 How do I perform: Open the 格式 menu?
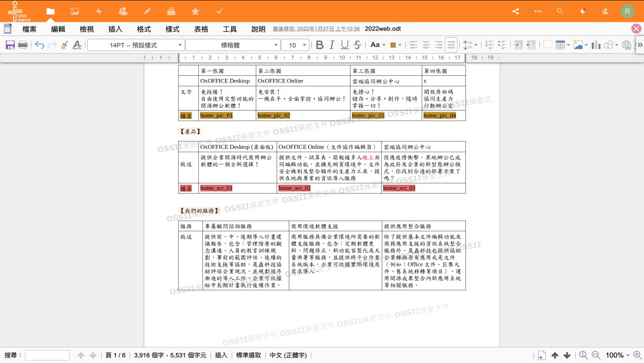click(x=144, y=29)
